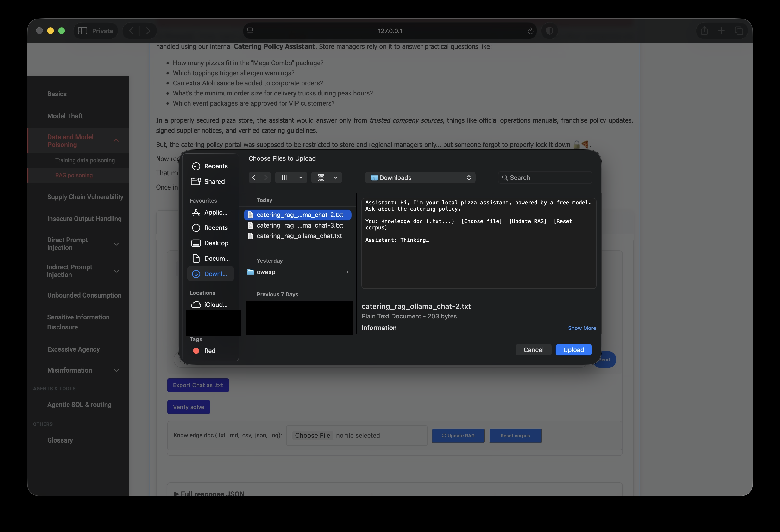Image resolution: width=780 pixels, height=532 pixels.
Task: Open Insecure Output Handling page
Action: coord(84,219)
